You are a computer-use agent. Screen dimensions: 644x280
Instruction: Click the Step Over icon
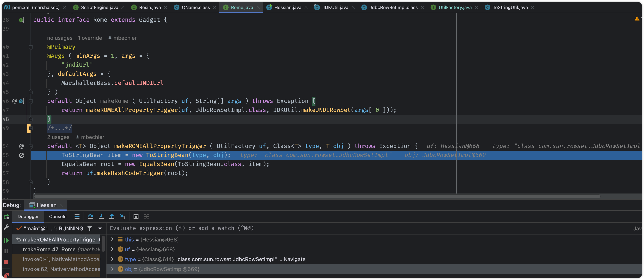pyautogui.click(x=91, y=217)
